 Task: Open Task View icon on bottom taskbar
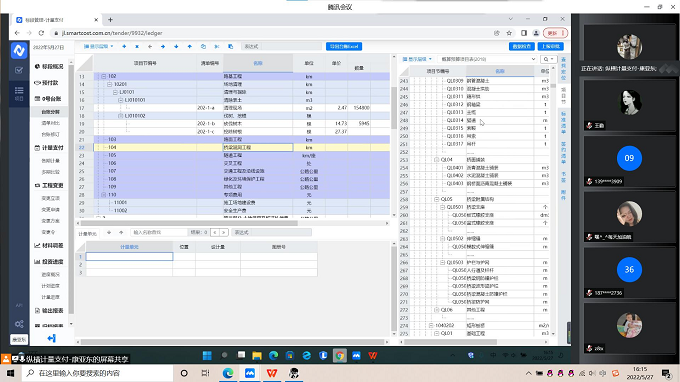coord(206,373)
